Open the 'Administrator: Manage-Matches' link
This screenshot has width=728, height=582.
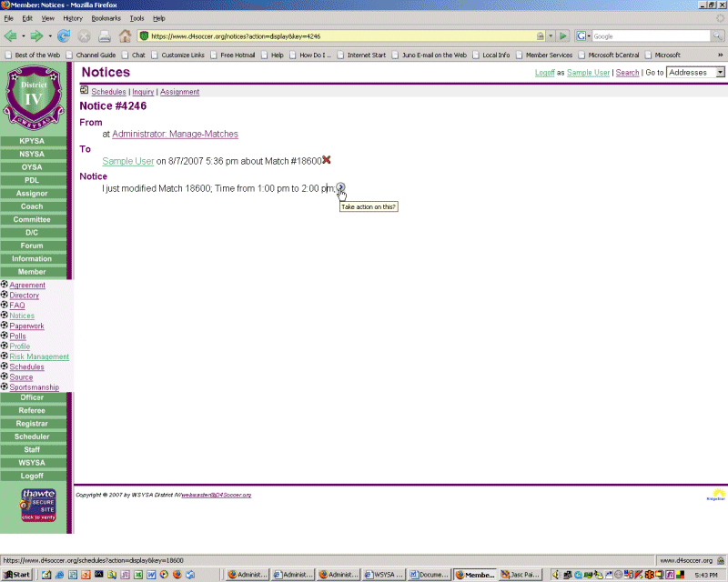click(175, 134)
